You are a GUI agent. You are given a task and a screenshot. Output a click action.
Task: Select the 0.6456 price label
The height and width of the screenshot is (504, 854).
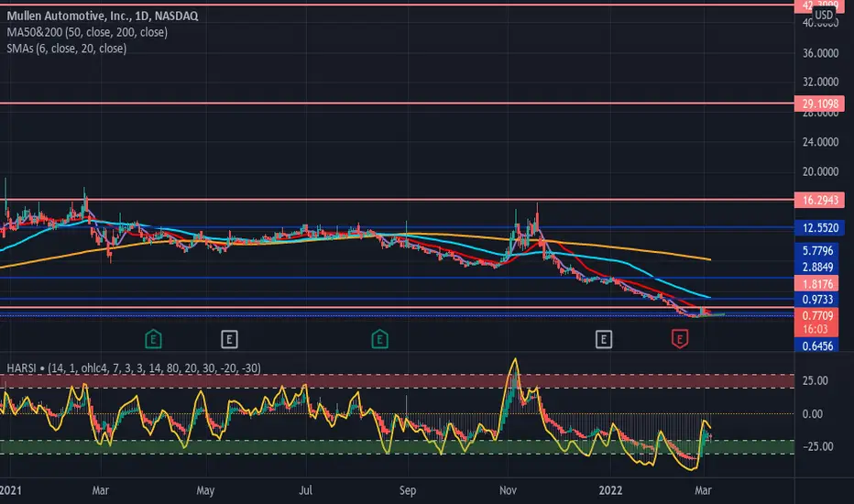point(817,346)
